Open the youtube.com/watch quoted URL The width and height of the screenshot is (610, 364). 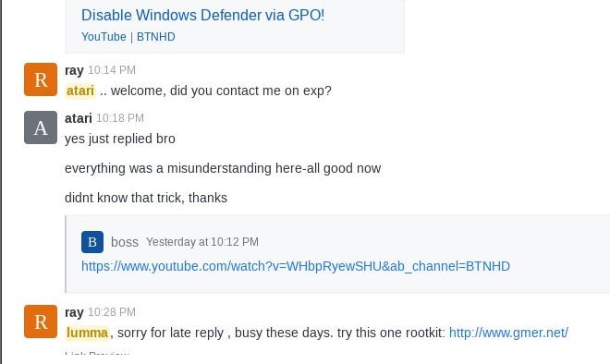(x=296, y=266)
